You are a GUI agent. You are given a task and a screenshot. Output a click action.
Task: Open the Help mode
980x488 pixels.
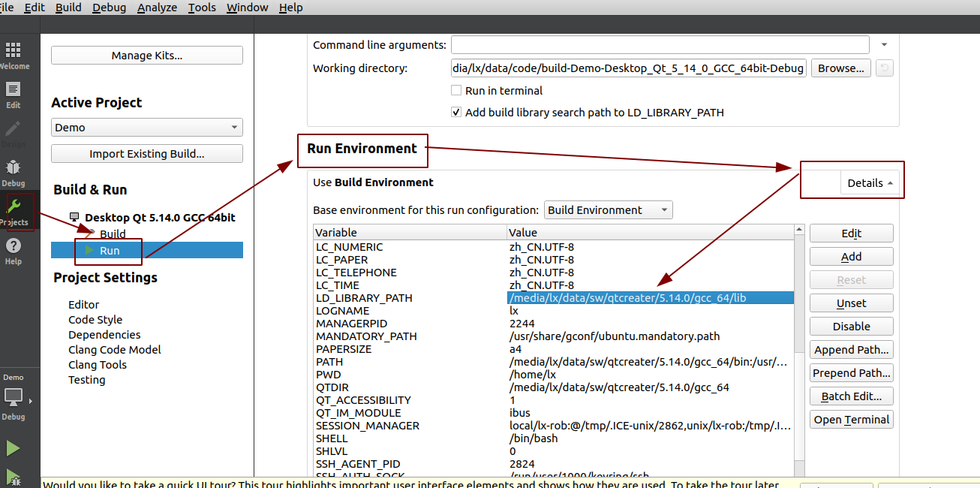[14, 251]
